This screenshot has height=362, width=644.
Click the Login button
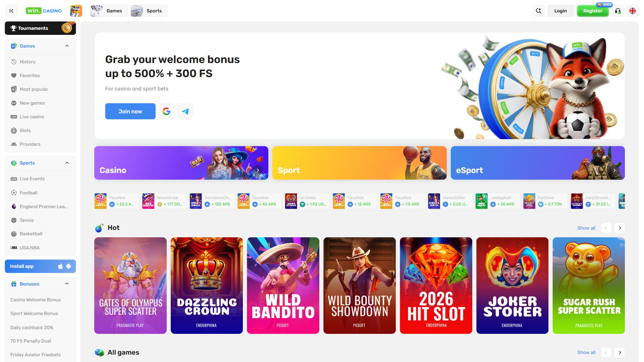click(x=560, y=11)
